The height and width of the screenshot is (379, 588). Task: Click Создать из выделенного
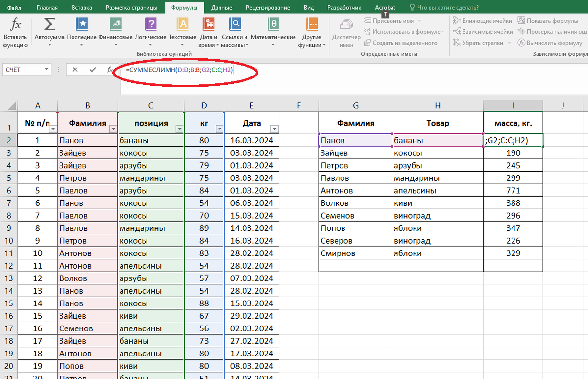click(x=400, y=43)
